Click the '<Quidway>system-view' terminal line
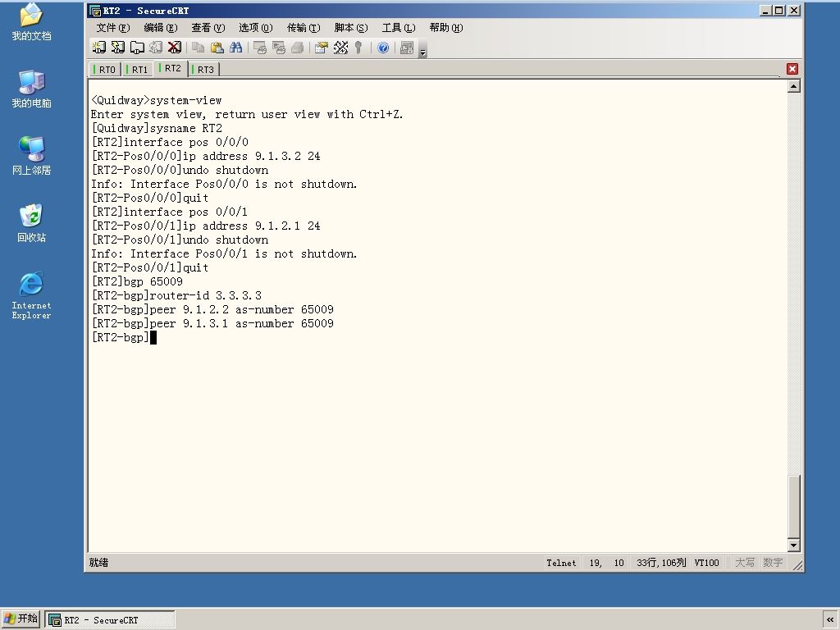 pos(157,101)
